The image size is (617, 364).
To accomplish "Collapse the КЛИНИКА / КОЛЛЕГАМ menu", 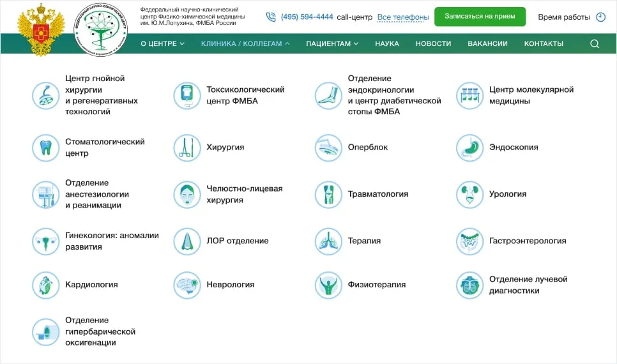I will click(x=245, y=44).
